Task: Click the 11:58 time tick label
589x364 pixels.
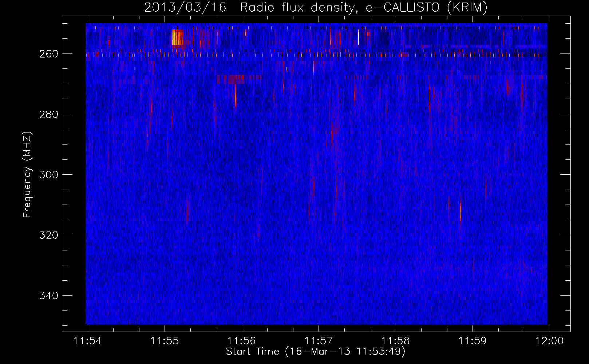Action: coord(395,341)
